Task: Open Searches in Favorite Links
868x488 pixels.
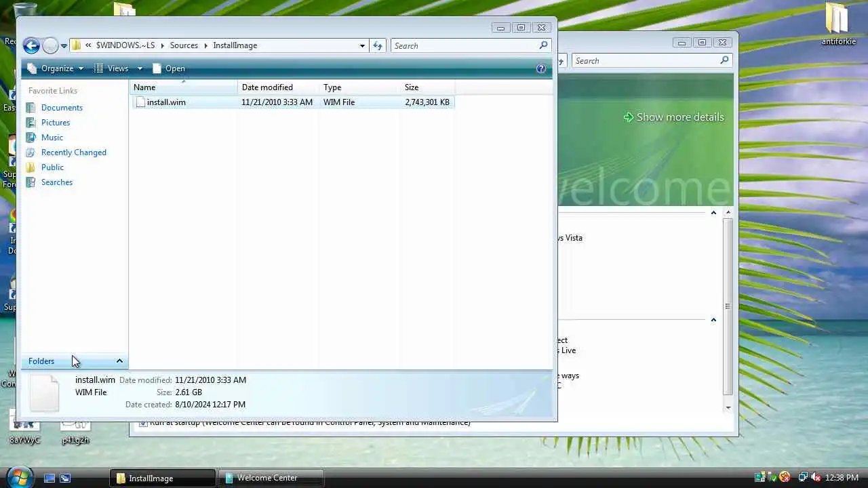Action: 57,182
